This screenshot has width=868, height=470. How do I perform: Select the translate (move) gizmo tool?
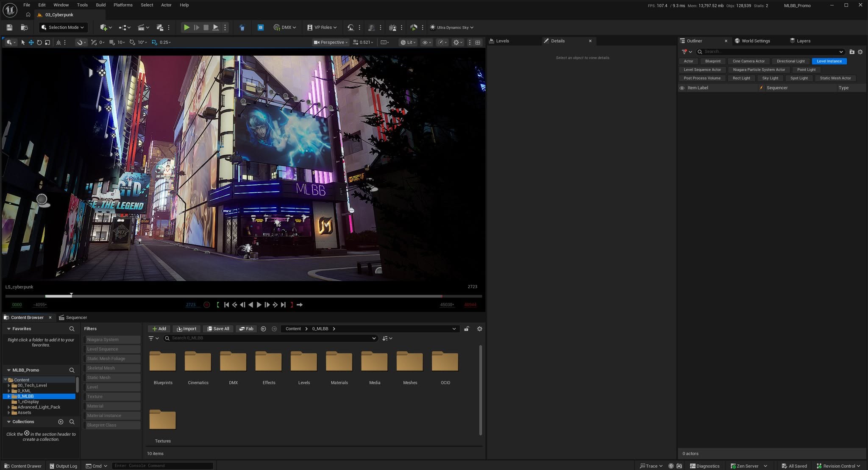coord(31,42)
